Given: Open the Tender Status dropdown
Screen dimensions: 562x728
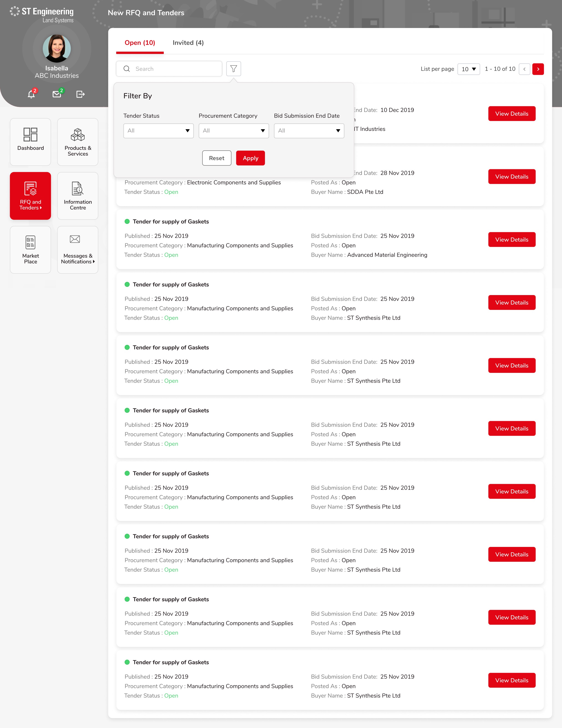Looking at the screenshot, I should click(158, 131).
